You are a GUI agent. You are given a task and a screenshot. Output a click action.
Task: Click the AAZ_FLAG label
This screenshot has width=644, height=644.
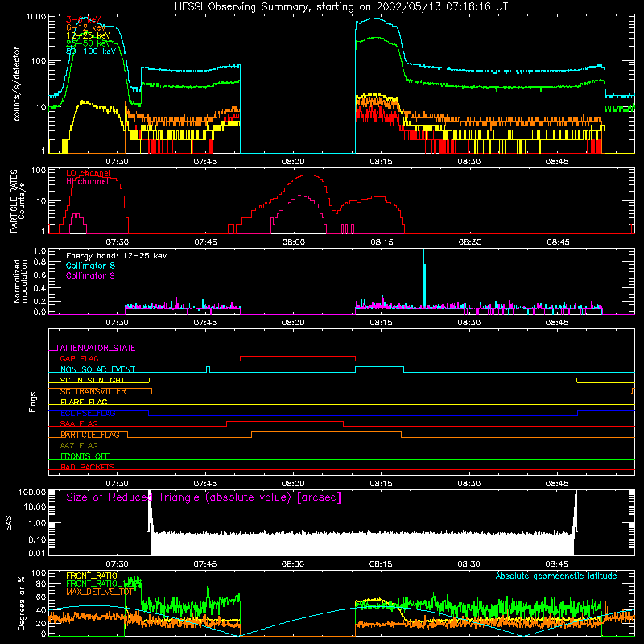[79, 446]
